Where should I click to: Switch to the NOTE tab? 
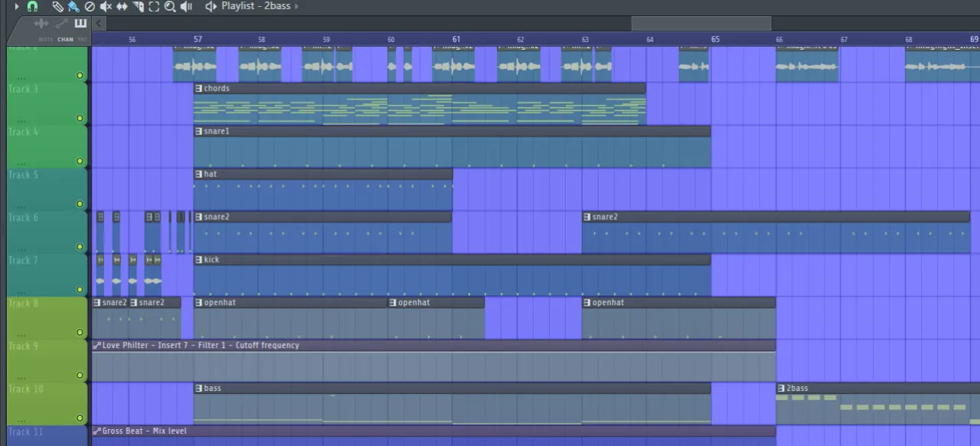(45, 39)
